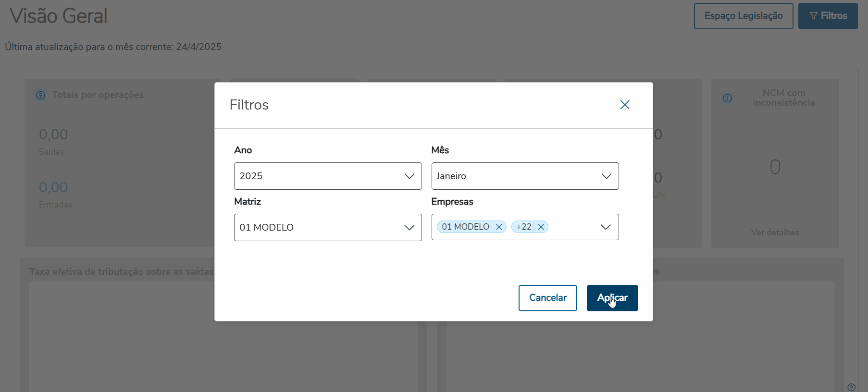Remove the +22 chip from Empresas

[x=541, y=227]
